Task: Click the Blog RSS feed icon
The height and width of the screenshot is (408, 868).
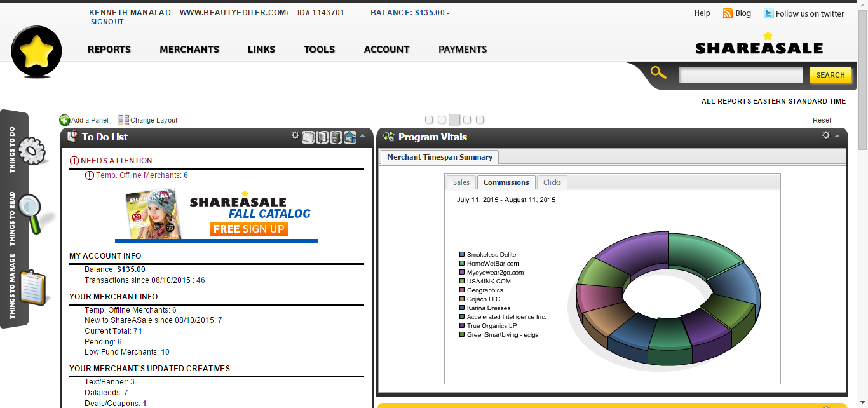Action: point(728,13)
